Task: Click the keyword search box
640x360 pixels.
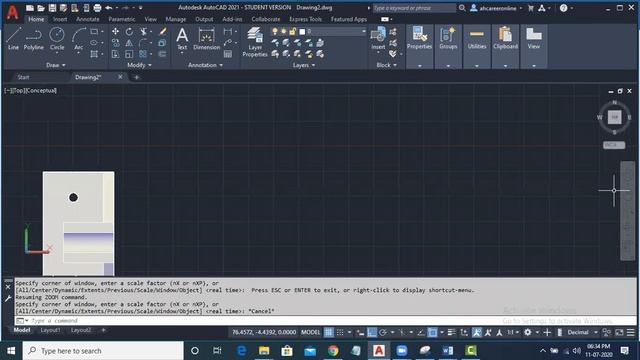Action: 414,8
